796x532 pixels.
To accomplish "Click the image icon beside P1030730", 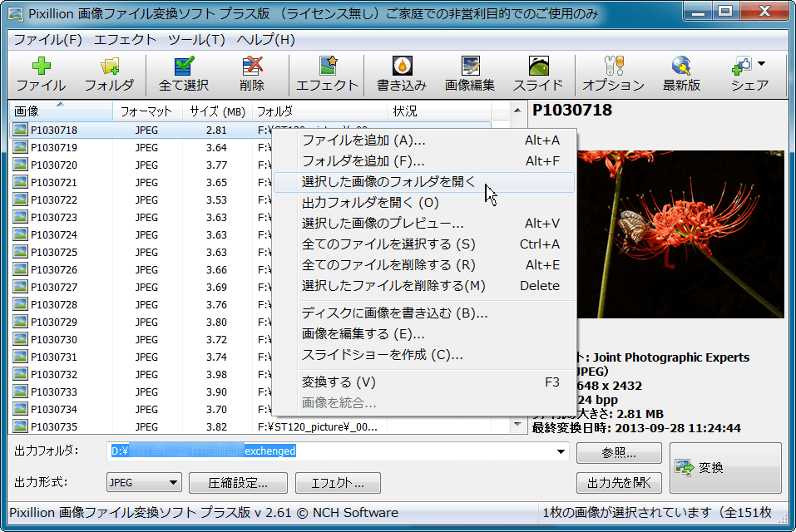I will pos(20,339).
